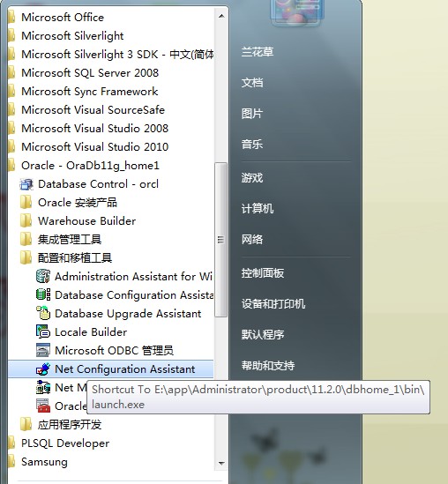The height and width of the screenshot is (484, 448).
Task: Click the program list scrollbar up arrow
Action: [x=221, y=16]
